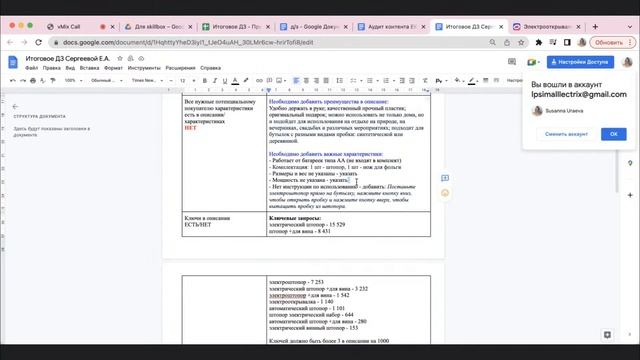Image resolution: width=640 pixels, height=360 pixels.
Task: Open the Google Meet call dropdown
Action: pyautogui.click(x=533, y=62)
